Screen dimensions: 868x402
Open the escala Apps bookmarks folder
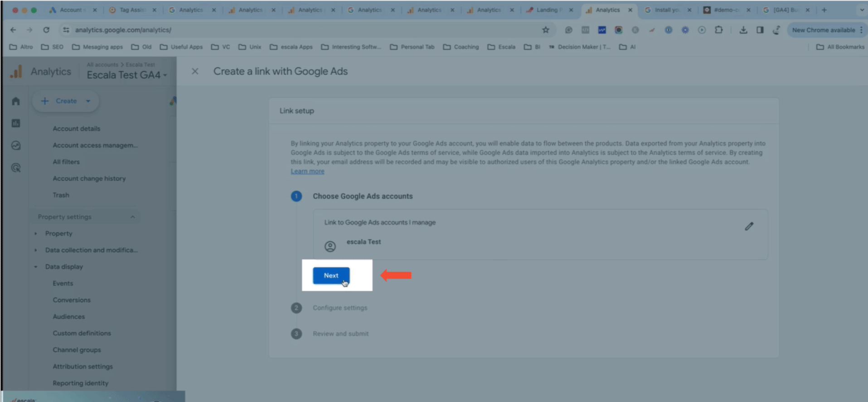point(291,47)
